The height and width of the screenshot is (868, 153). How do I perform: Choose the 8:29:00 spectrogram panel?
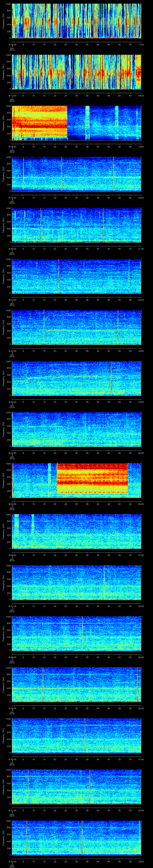77,685
